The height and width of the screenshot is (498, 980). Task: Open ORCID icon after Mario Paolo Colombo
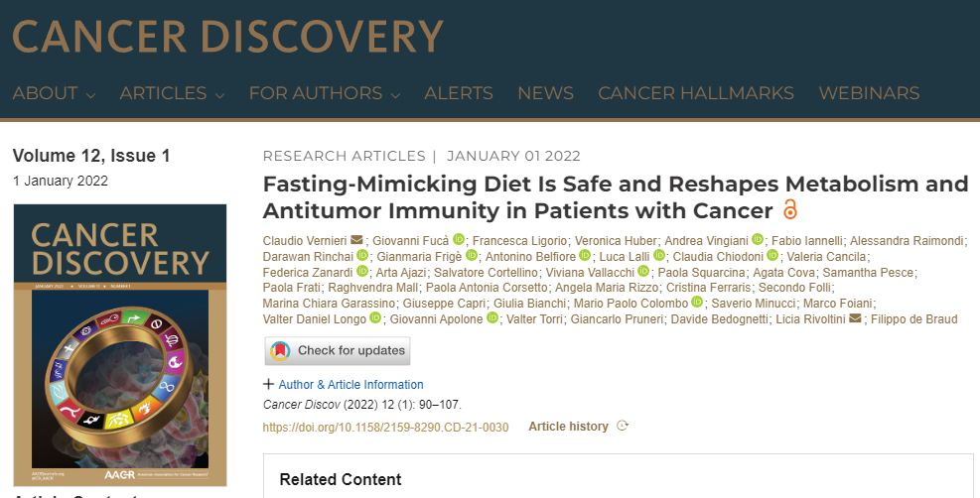[x=697, y=302]
